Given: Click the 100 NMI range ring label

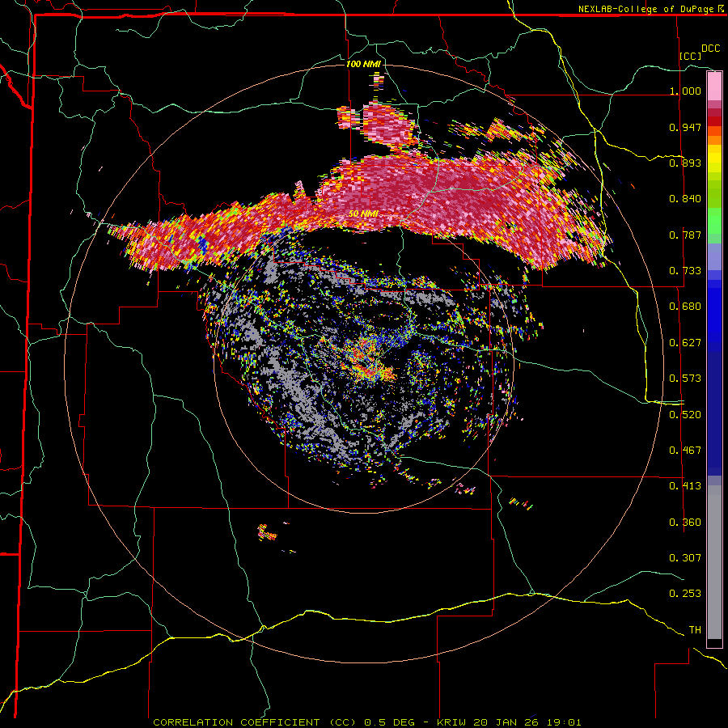Looking at the screenshot, I should pyautogui.click(x=363, y=64).
